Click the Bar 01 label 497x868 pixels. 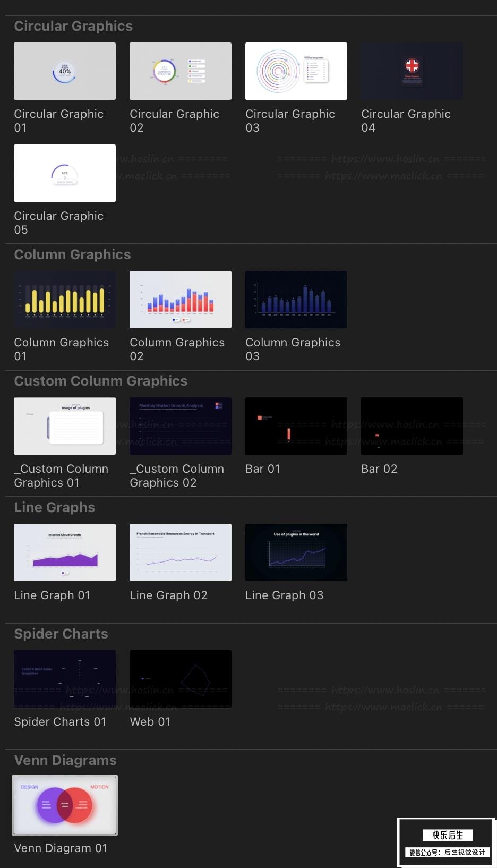[x=263, y=469]
